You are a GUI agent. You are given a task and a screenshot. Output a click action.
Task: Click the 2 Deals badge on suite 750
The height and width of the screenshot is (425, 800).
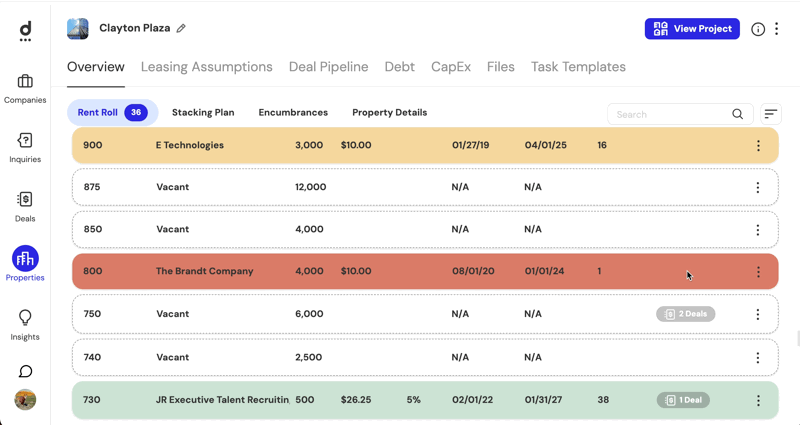pyautogui.click(x=686, y=314)
